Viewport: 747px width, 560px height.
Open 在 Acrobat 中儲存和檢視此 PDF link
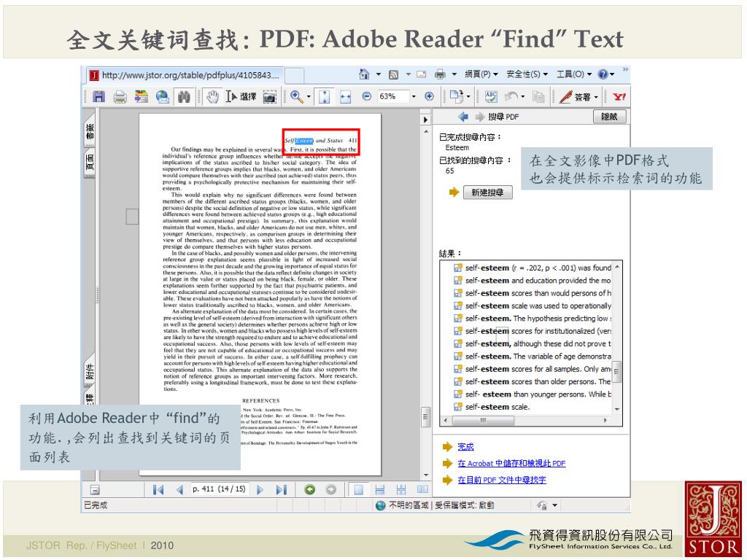[x=511, y=463]
